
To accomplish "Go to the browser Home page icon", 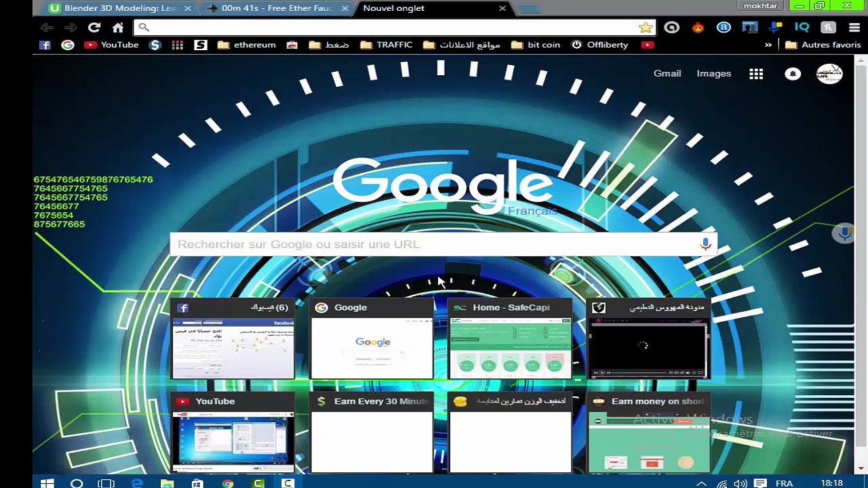I will (x=118, y=27).
